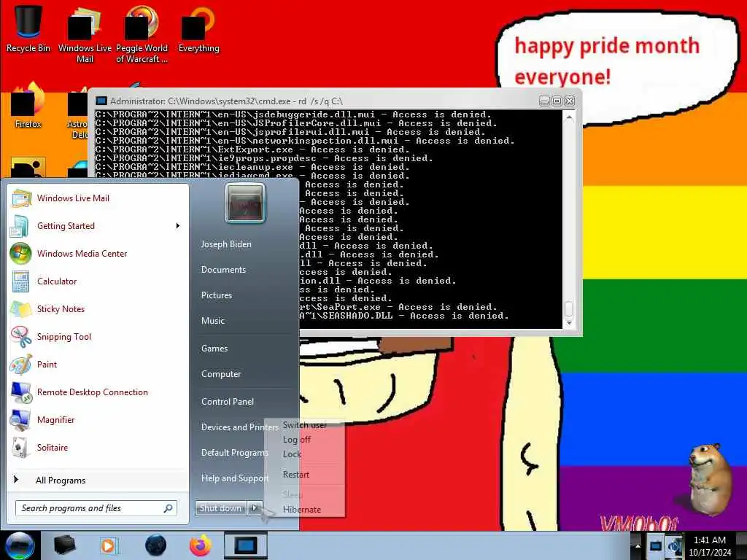
Task: Open Default Programs from Start menu
Action: point(235,453)
